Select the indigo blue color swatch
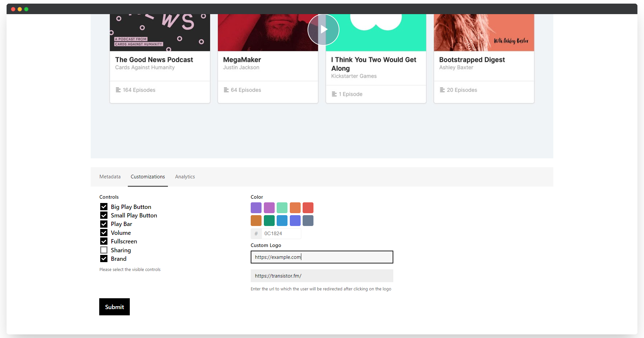 [295, 221]
